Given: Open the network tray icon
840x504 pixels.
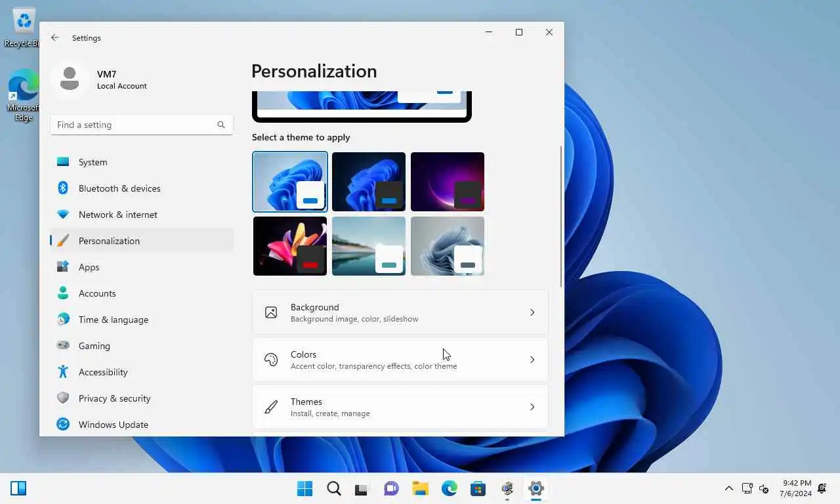Looking at the screenshot, I should click(747, 488).
